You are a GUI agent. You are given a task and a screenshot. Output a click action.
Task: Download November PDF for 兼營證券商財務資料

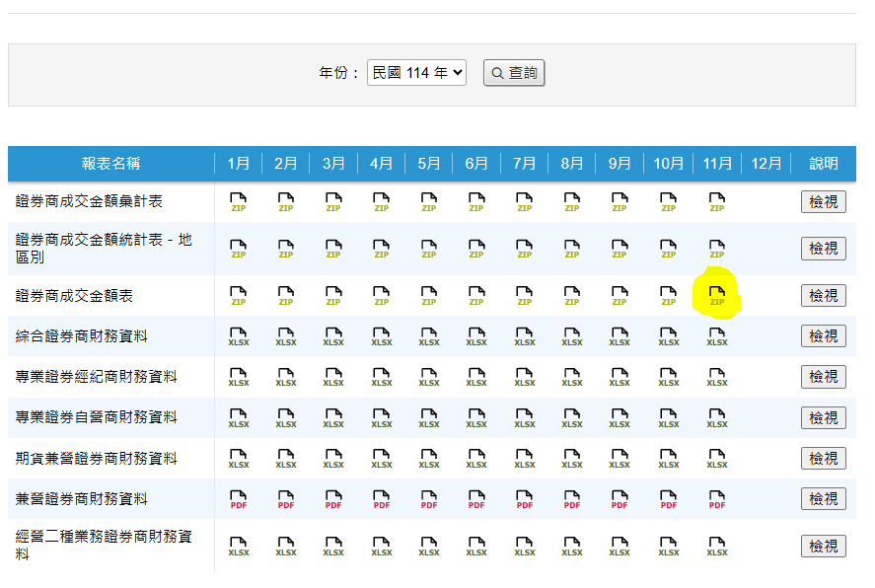(x=717, y=499)
